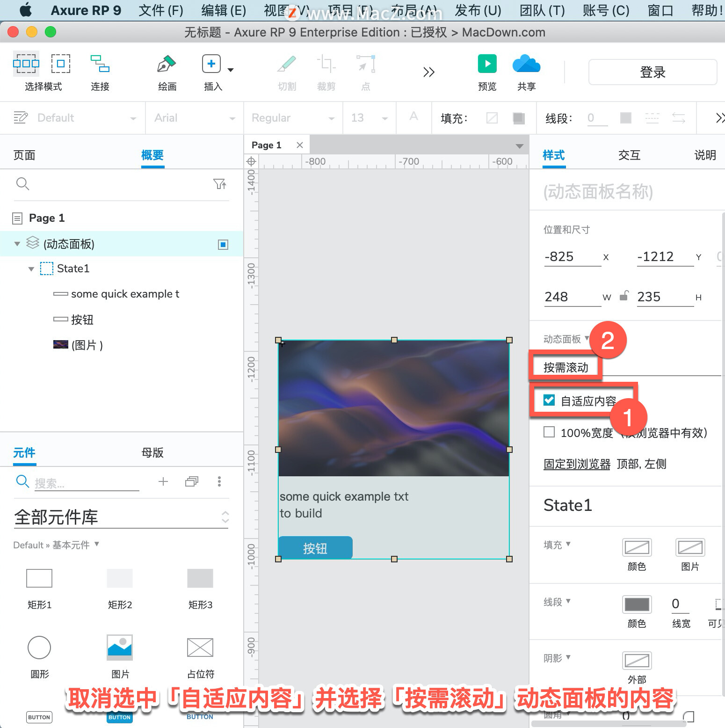The image size is (725, 728).
Task: Click the fill color swatch in toolbar
Action: 492,118
